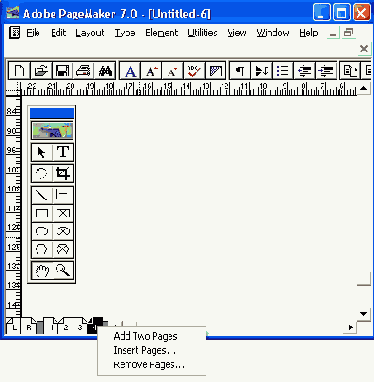Click the New document toolbar icon
Screen dimensions: 374x382
[19, 71]
